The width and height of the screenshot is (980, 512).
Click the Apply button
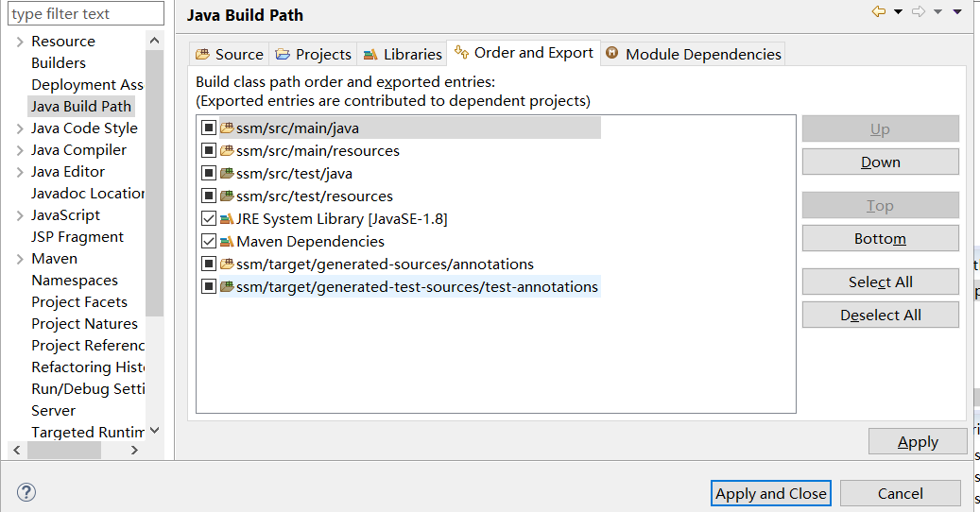click(918, 441)
